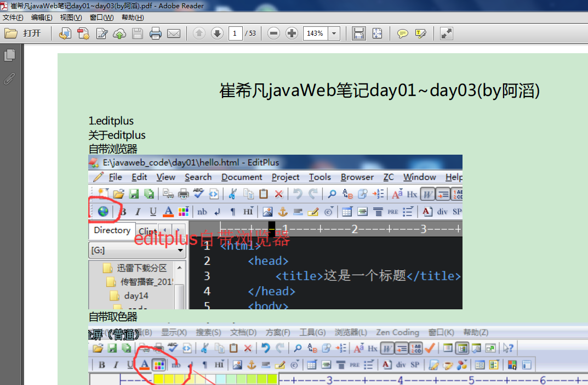The width and height of the screenshot is (588, 385).
Task: Click Project menu in EditPlus screenshot
Action: 286,177
